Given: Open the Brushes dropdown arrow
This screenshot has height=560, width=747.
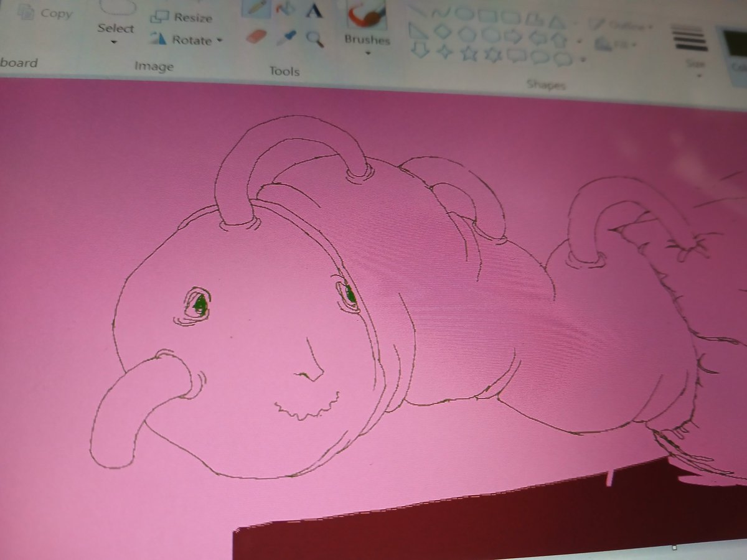Looking at the screenshot, I should tap(367, 54).
